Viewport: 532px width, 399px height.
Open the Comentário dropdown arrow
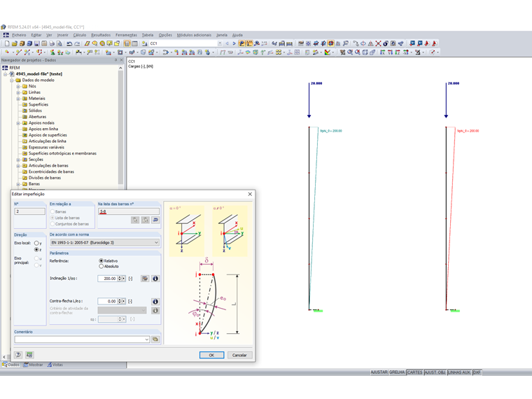146,339
